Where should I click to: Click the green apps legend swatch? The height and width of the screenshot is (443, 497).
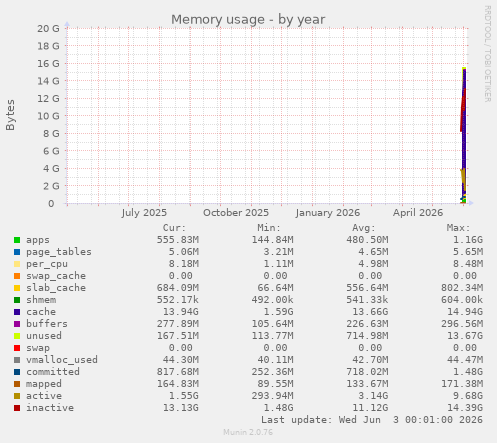click(17, 240)
